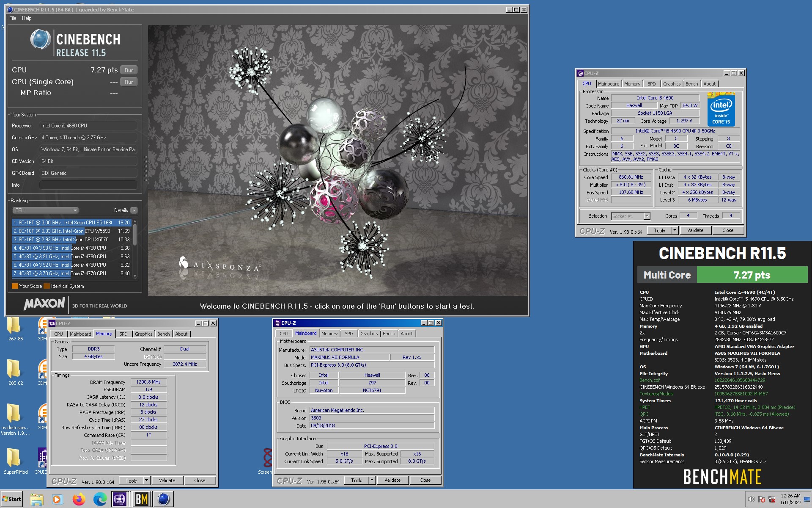Screen dimensions: 812x508
Task: Click Tools button in Memory CPU-Z window
Action: 131,480
